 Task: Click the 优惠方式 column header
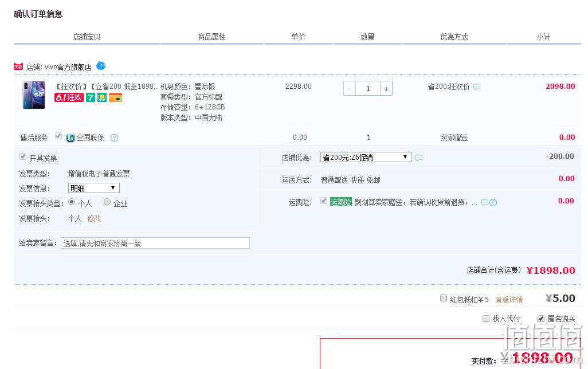454,37
